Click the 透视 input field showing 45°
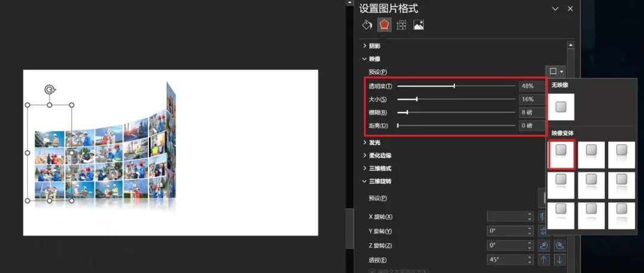Image resolution: width=644 pixels, height=273 pixels. point(510,260)
